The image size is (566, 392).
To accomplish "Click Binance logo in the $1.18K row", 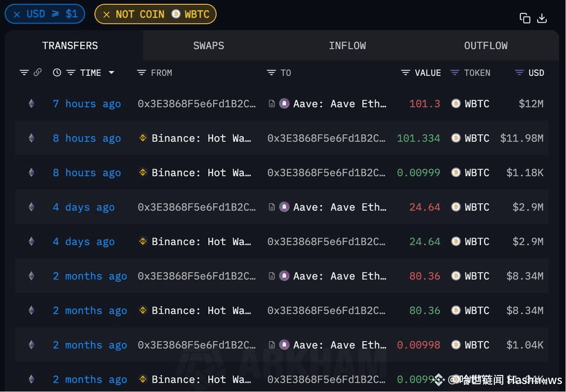I will (x=143, y=172).
